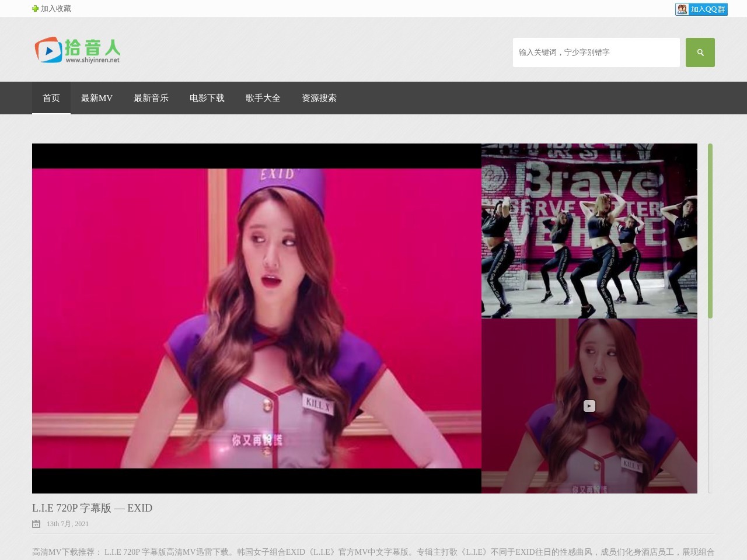The image size is (747, 560).
Task: Go to the 首页 tab
Action: [51, 98]
